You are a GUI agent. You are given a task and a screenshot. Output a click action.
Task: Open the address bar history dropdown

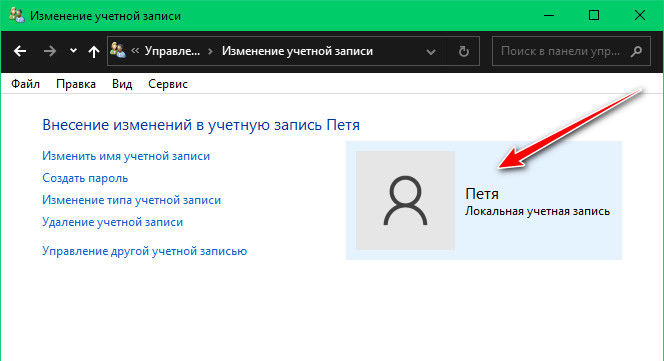(431, 52)
